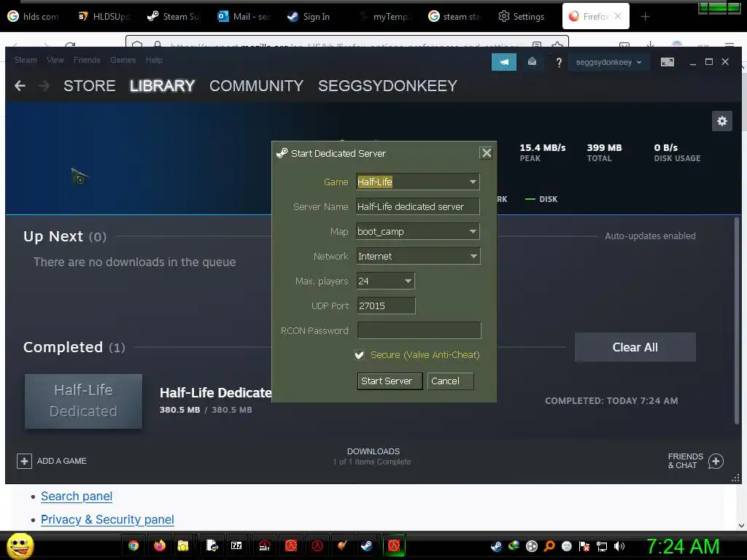This screenshot has width=747, height=560.
Task: Open the Steam menu
Action: click(x=26, y=60)
